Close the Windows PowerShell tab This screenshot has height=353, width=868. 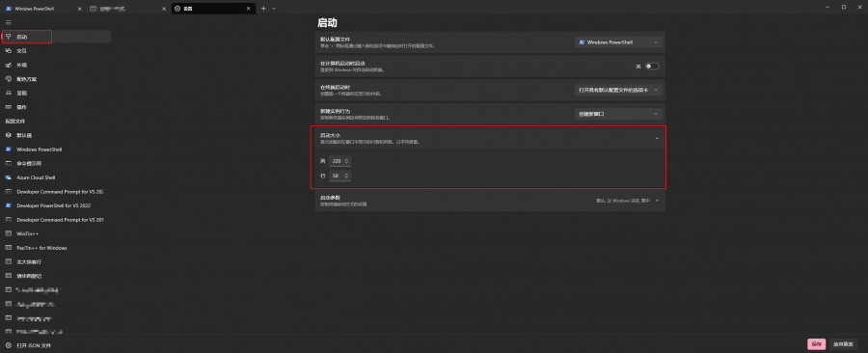click(x=79, y=9)
